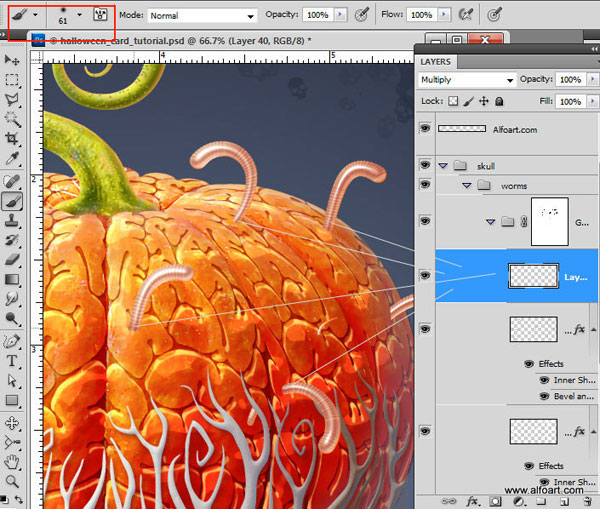Select the Pen tool
The height and width of the screenshot is (509, 600).
(x=11, y=341)
